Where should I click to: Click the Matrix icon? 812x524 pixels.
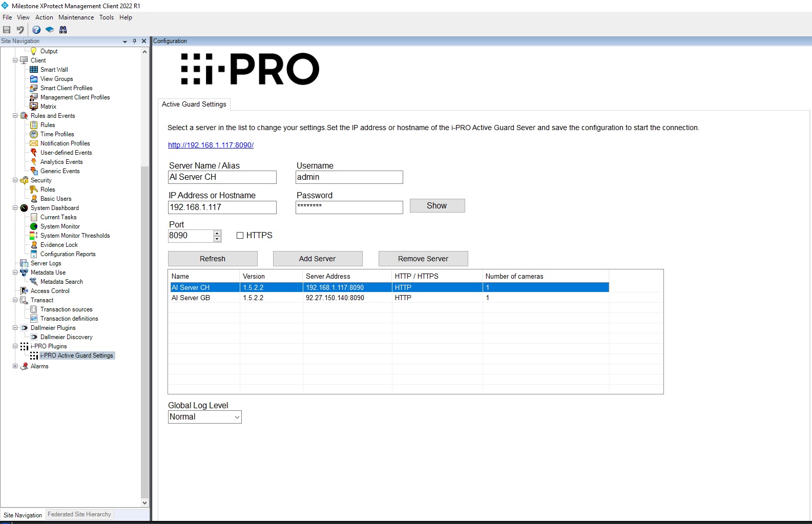coord(34,107)
